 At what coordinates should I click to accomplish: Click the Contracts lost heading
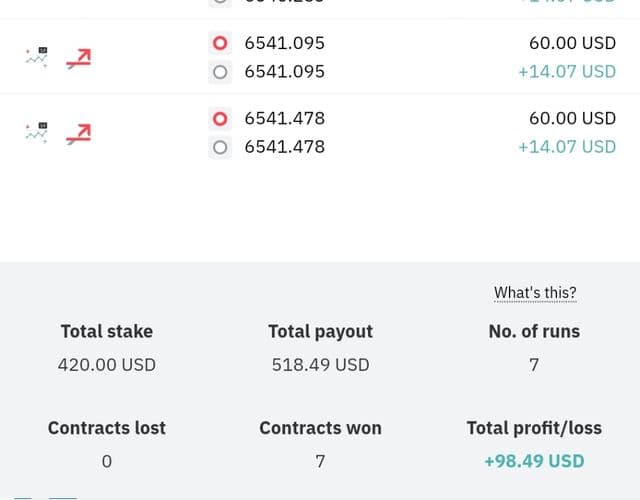pyautogui.click(x=107, y=428)
